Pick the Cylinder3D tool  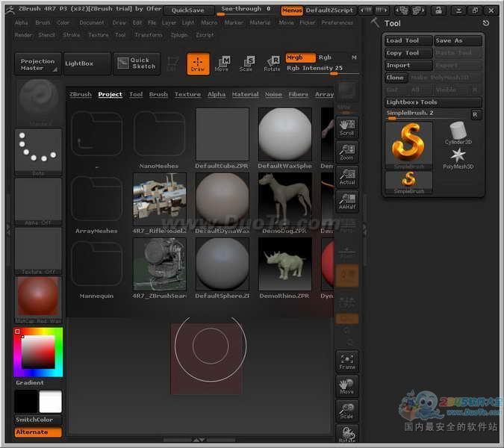coord(458,133)
